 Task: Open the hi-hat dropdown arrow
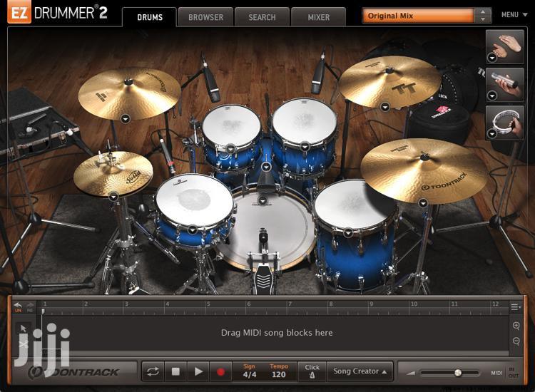(x=113, y=196)
